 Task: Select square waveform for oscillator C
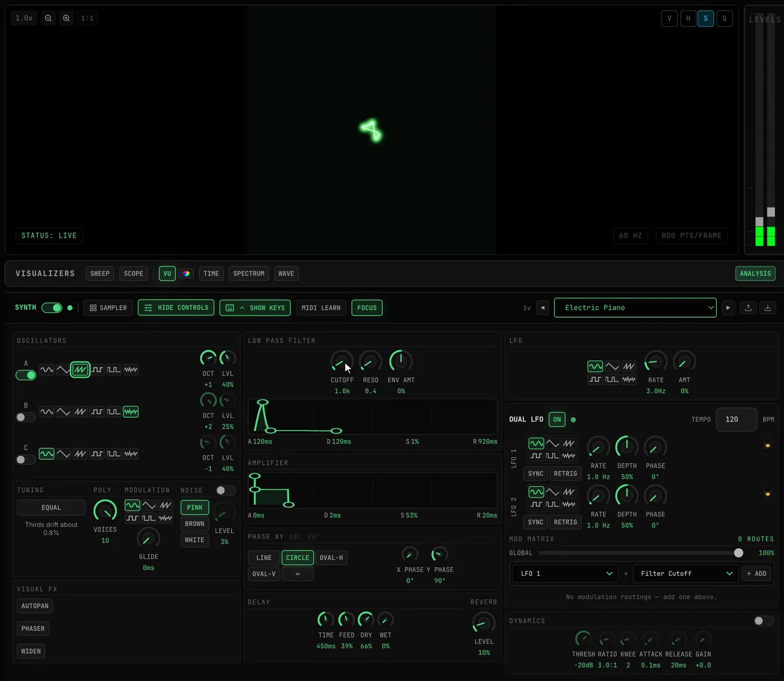97,454
